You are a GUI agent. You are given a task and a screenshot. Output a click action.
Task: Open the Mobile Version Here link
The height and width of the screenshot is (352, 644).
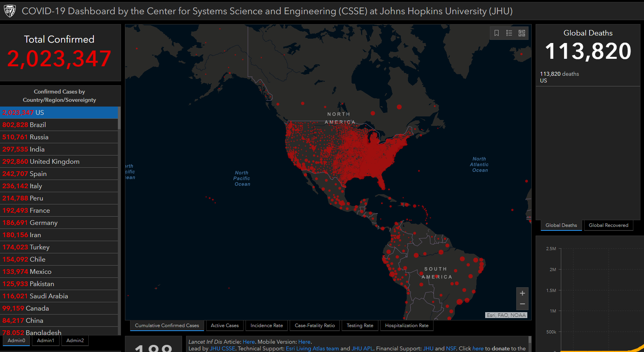coord(304,342)
